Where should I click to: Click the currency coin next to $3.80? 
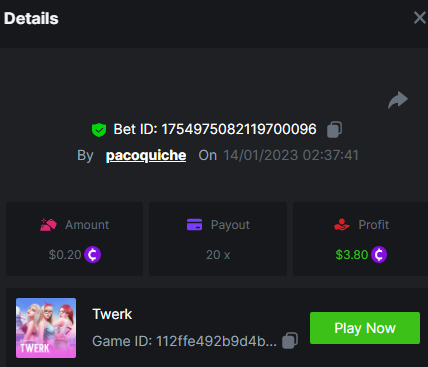coord(379,255)
